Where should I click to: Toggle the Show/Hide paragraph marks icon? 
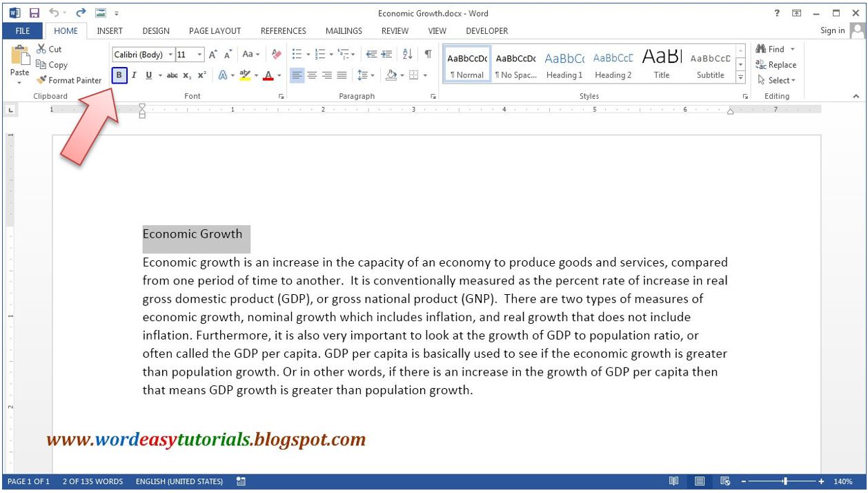point(428,54)
